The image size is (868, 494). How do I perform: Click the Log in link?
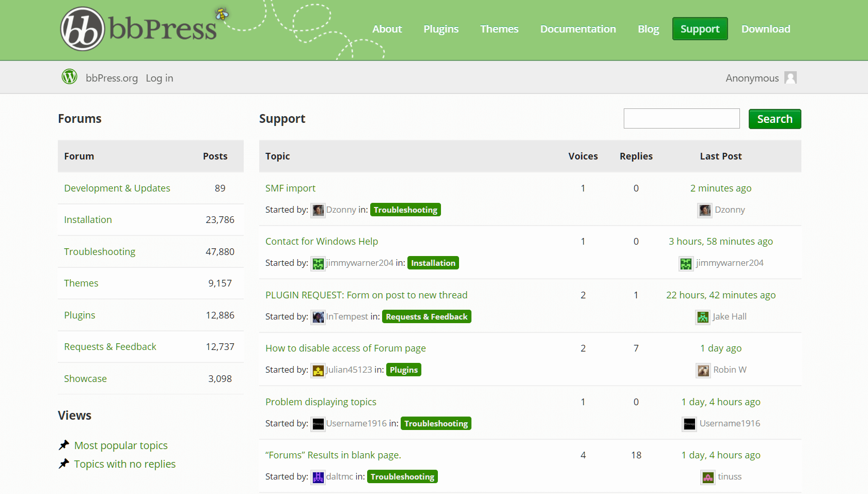(x=160, y=78)
